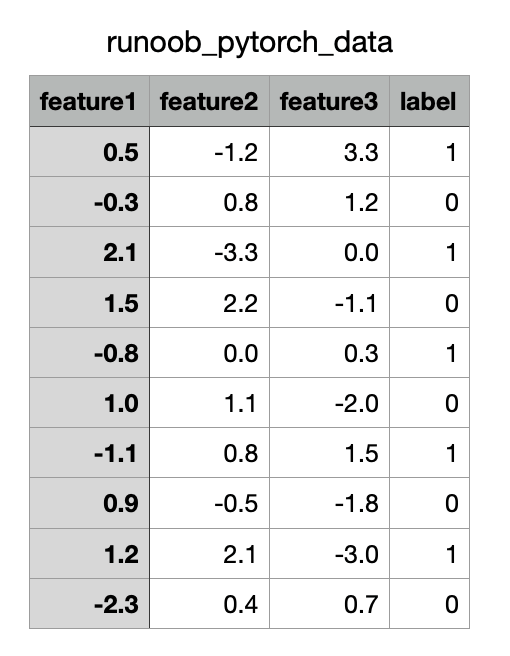Screen dimensions: 510x656
Task: Select the feature3 cell with -2.0
Action: coord(330,403)
